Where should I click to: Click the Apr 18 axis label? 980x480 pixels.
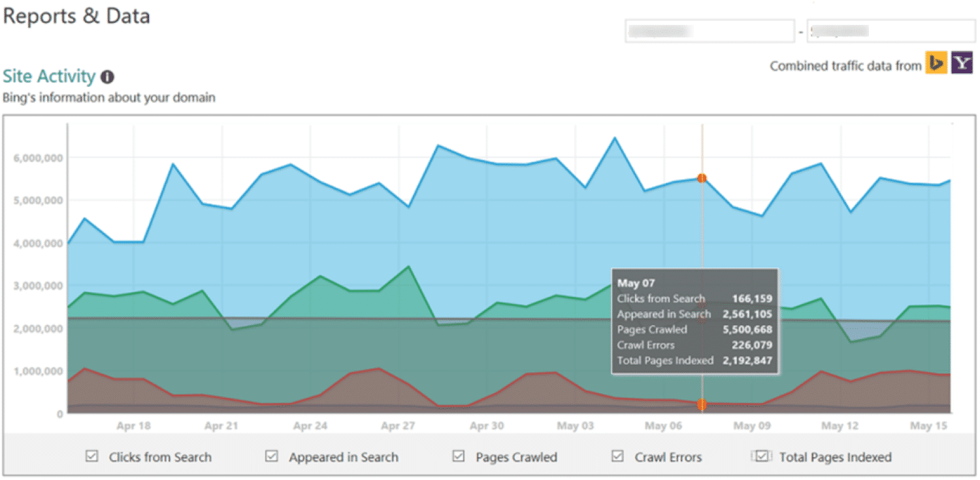click(x=133, y=425)
